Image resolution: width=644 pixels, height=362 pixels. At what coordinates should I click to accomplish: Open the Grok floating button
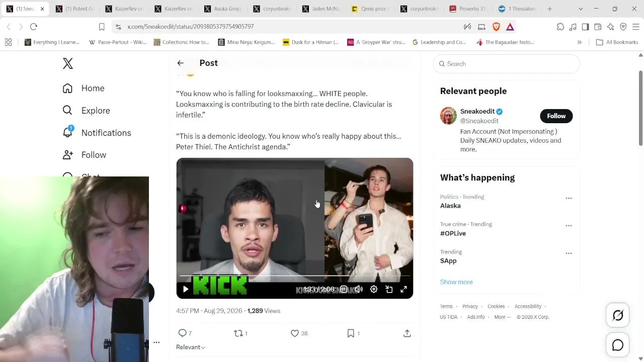click(618, 315)
